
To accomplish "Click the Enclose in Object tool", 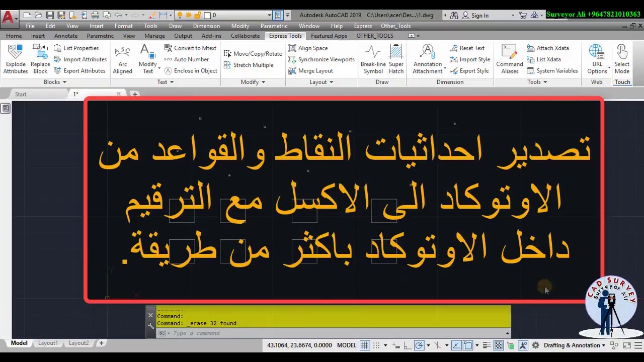I will (191, 71).
